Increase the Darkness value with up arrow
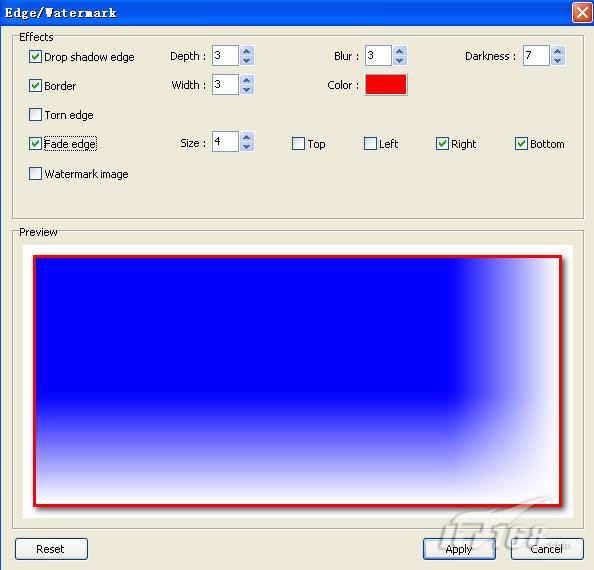This screenshot has height=570, width=594. (558, 51)
